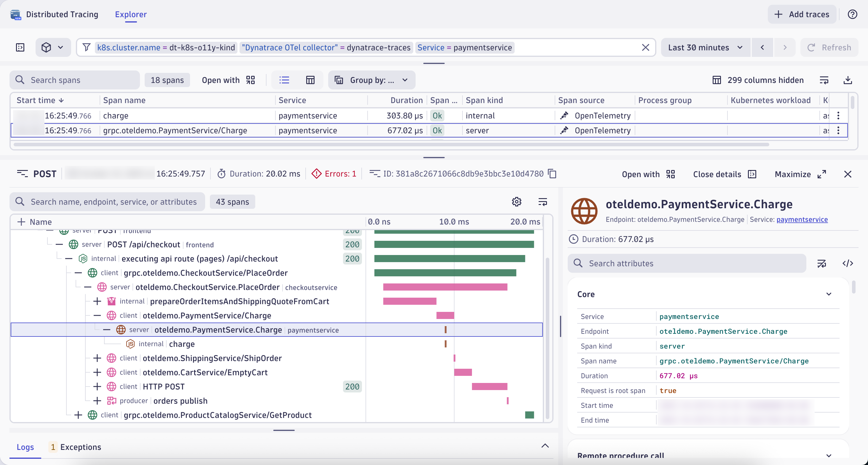Click the Search attributes field
The image size is (868, 465).
pyautogui.click(x=687, y=263)
